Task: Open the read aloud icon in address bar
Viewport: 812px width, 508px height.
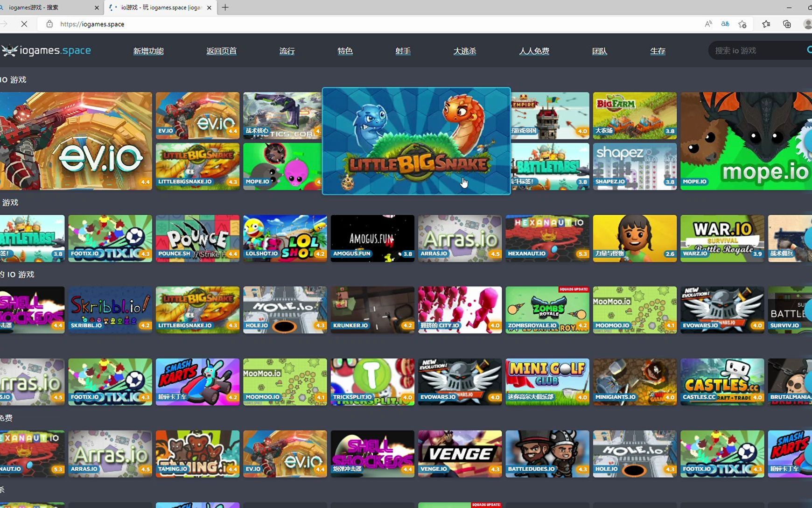Action: point(708,24)
